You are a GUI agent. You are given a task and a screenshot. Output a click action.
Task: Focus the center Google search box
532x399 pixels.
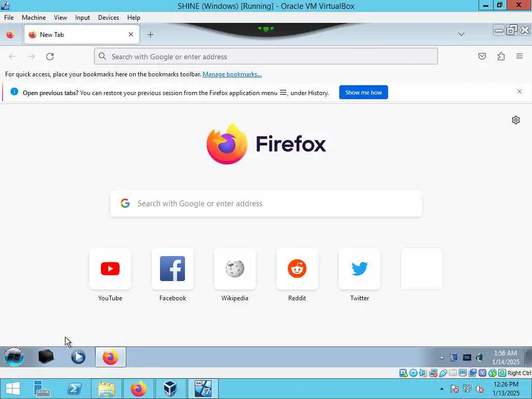click(x=266, y=204)
